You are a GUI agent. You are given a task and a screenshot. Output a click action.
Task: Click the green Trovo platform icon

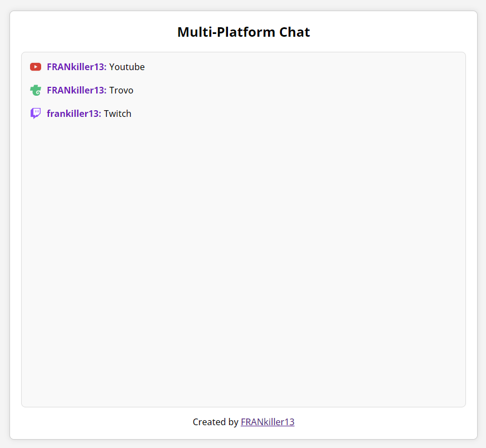36,90
